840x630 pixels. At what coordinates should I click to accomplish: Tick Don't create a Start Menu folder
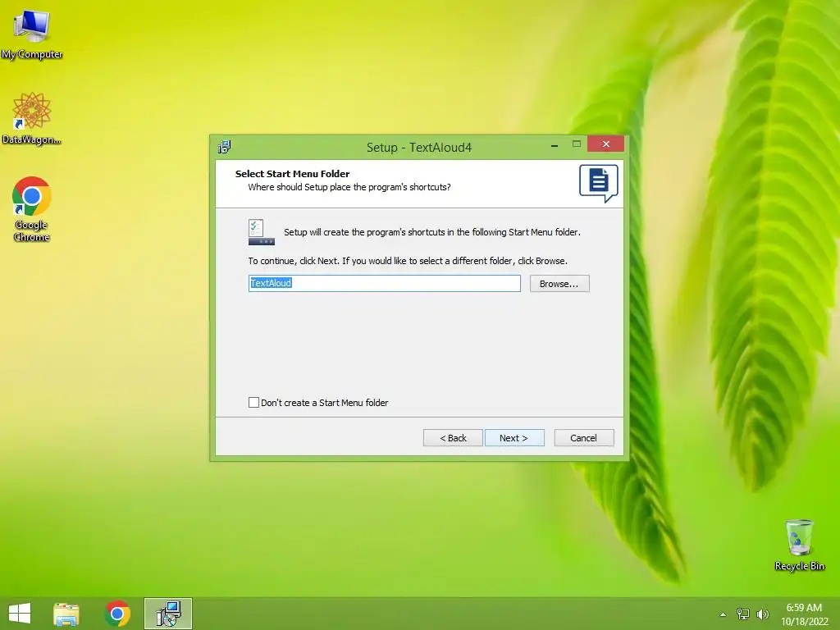[x=254, y=402]
